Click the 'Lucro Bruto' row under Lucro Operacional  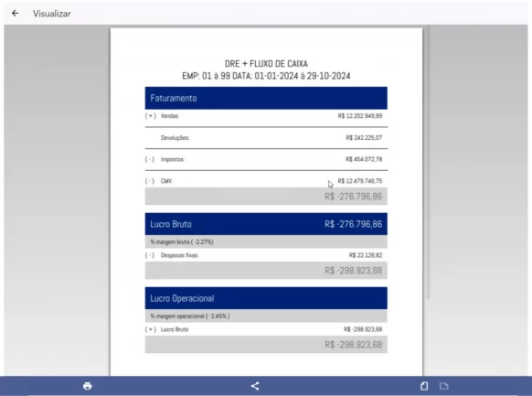(x=175, y=329)
